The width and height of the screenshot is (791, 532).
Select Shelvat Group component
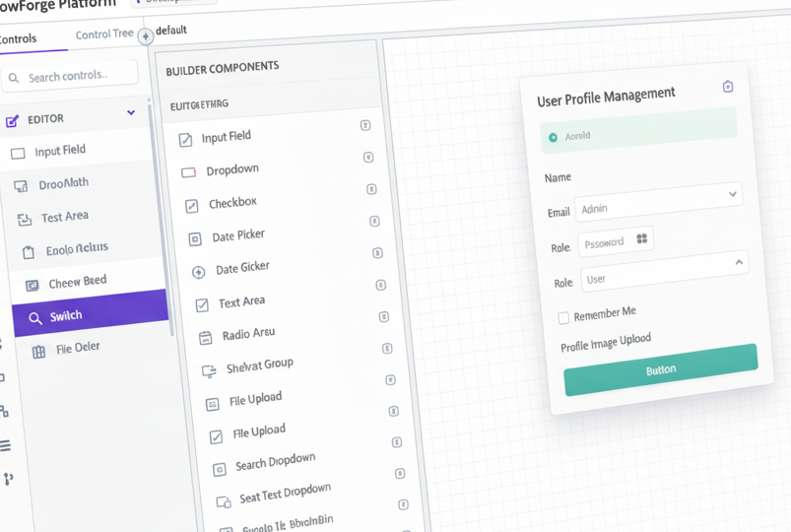(260, 366)
